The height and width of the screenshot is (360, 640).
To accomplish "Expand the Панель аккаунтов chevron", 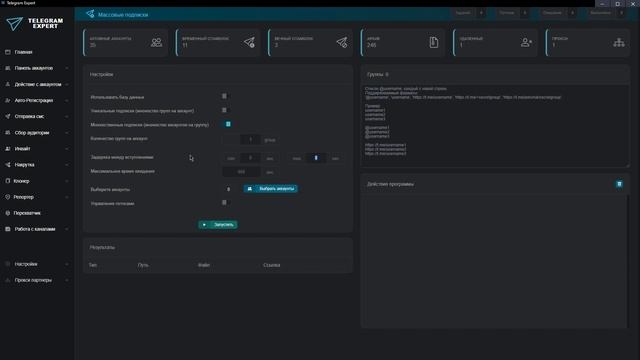I will (67, 68).
